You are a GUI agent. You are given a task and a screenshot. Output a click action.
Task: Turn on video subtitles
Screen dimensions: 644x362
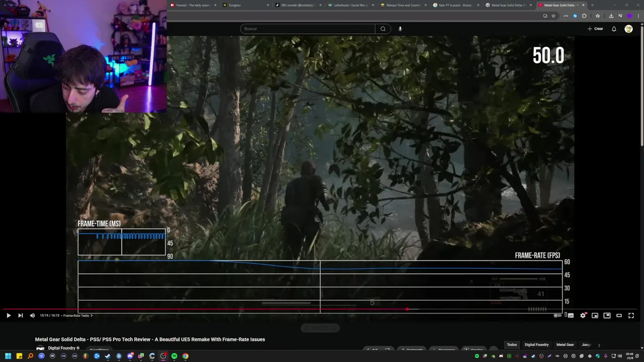(571, 315)
